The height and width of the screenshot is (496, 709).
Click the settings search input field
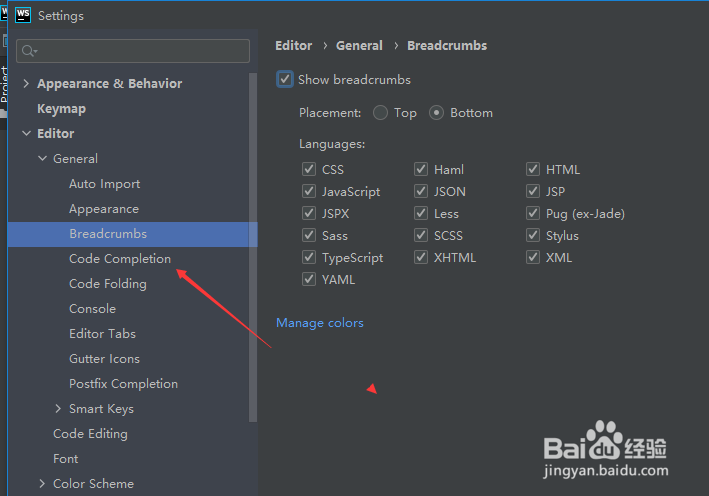(140, 51)
